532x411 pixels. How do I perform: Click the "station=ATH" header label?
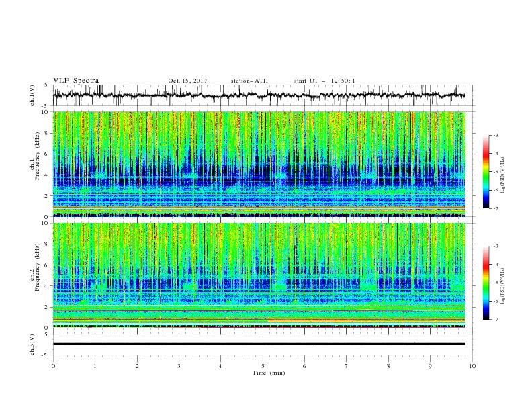(x=249, y=81)
